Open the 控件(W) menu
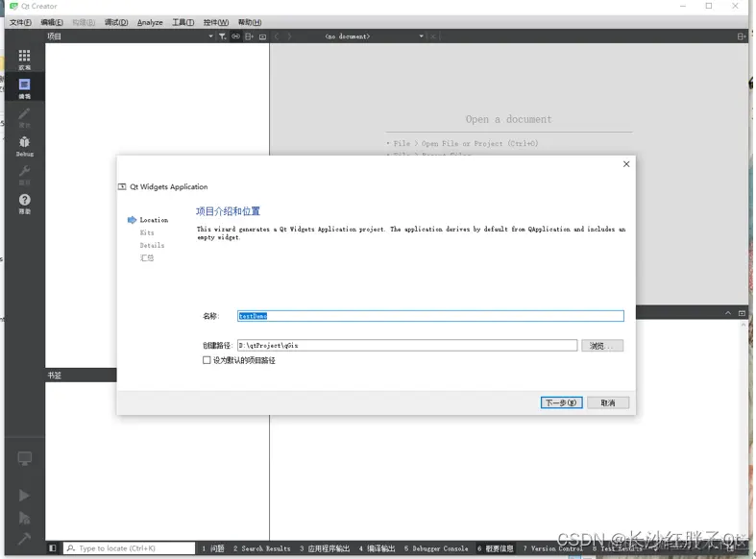The width and height of the screenshot is (756, 559). (215, 22)
